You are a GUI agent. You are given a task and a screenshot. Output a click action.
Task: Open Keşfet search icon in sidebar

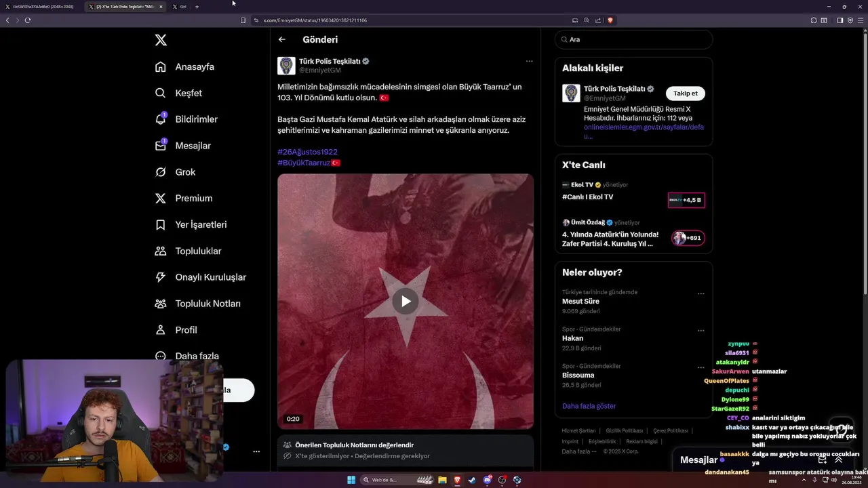coord(161,93)
